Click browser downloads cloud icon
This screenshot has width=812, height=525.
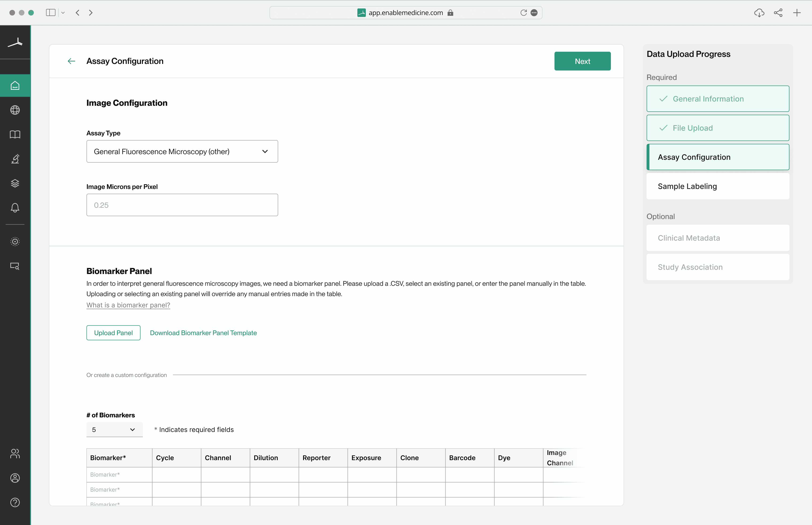(759, 13)
